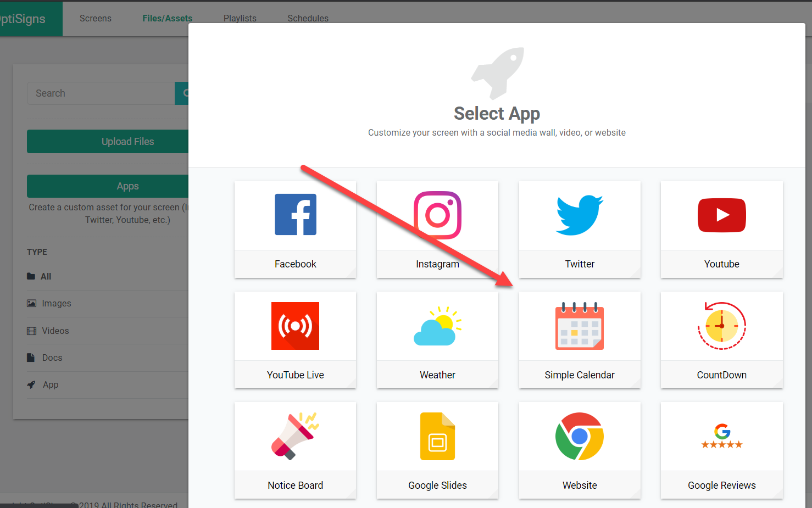Select the YouTube Live broadcast icon
Image resolution: width=812 pixels, height=508 pixels.
pos(296,326)
